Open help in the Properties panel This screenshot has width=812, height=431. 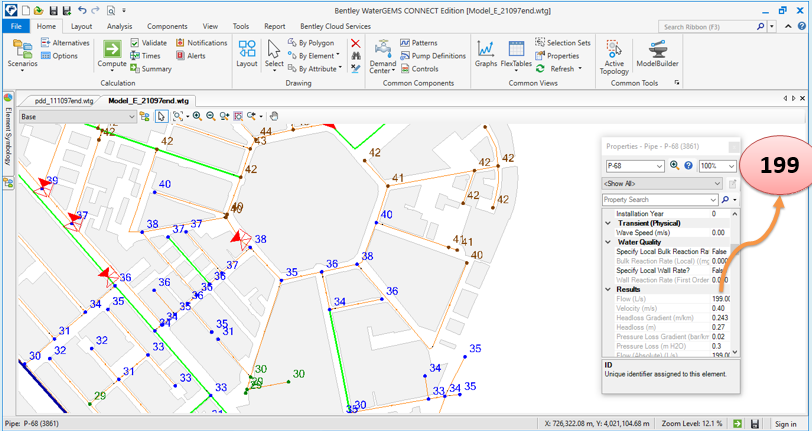pos(688,166)
